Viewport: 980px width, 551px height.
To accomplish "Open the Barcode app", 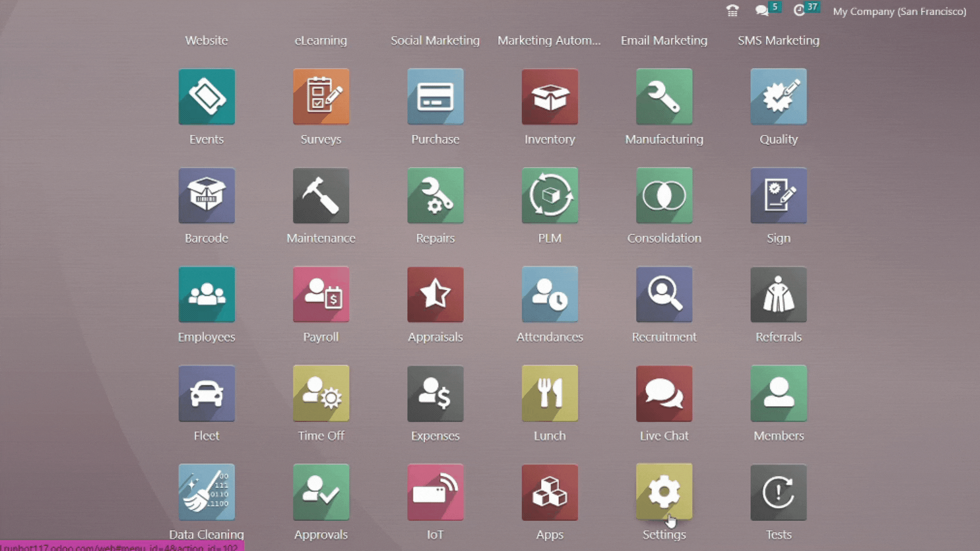I will pyautogui.click(x=207, y=196).
